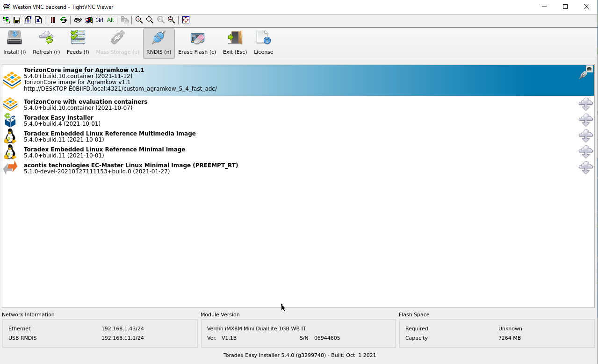Click flash capacity 7264 MB

tap(510, 338)
